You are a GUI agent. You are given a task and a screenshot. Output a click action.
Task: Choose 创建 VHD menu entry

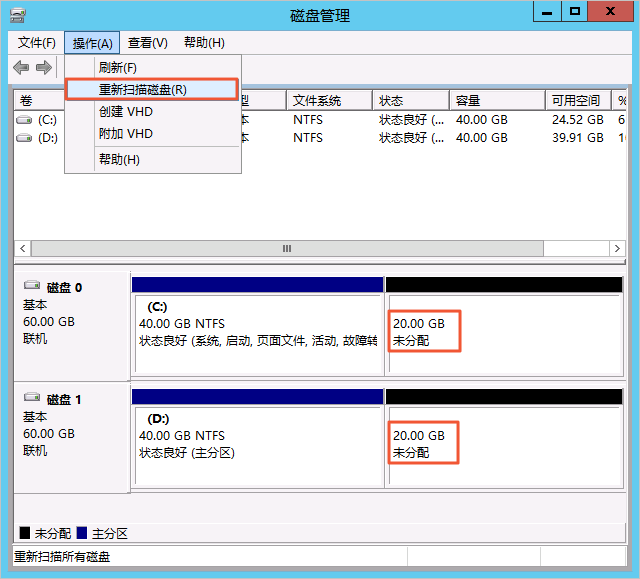[126, 112]
